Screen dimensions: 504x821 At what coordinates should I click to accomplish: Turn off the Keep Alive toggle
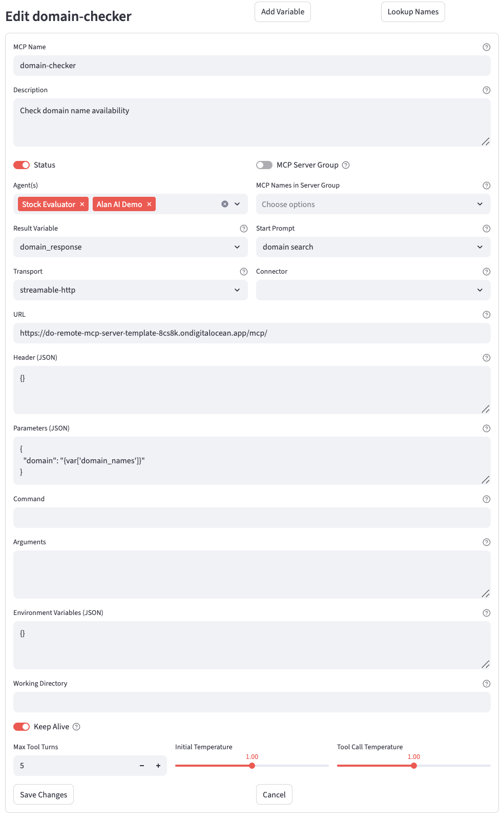(22, 727)
